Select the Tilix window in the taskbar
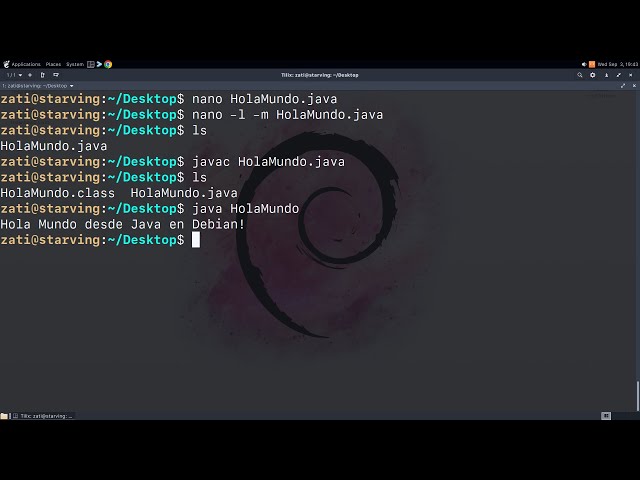This screenshot has height=480, width=640. point(43,416)
